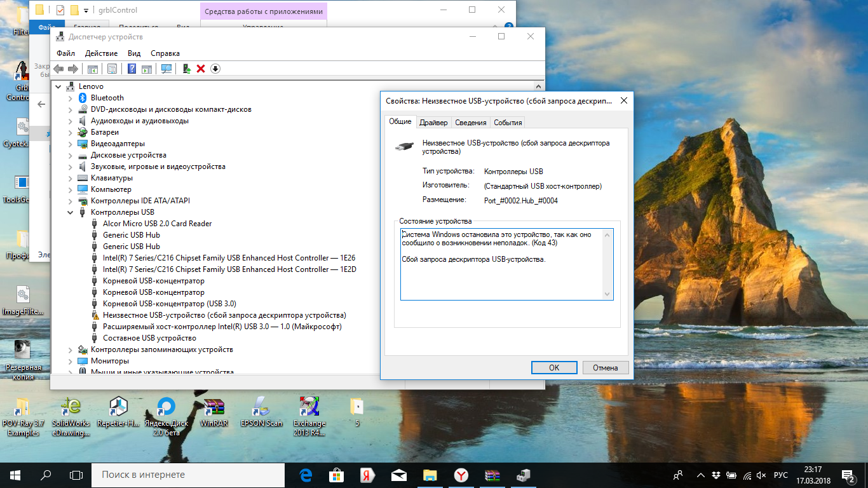The image size is (868, 488).
Task: Open the Яндекс.Диск 2.0 бета desktop shortcut
Action: [x=166, y=417]
